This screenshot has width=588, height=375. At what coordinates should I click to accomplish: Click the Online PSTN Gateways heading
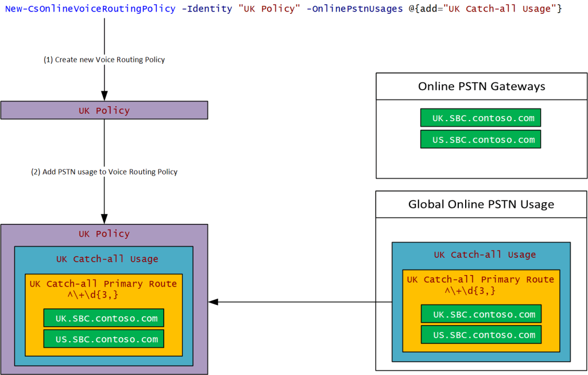click(x=481, y=87)
